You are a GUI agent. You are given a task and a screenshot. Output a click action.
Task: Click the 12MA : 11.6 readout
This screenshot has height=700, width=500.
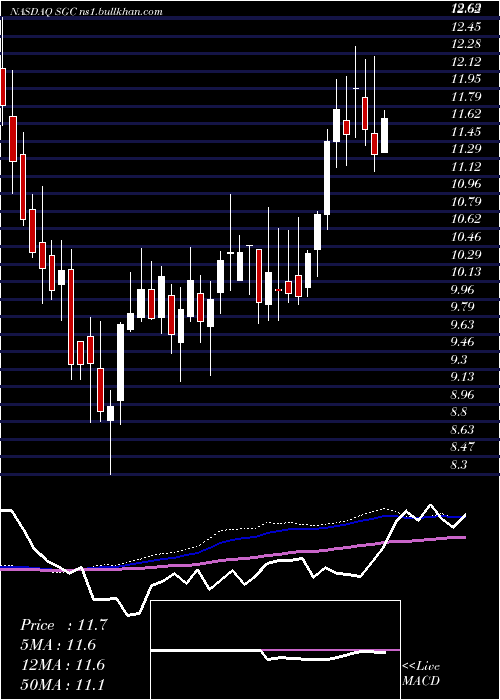[x=62, y=665]
